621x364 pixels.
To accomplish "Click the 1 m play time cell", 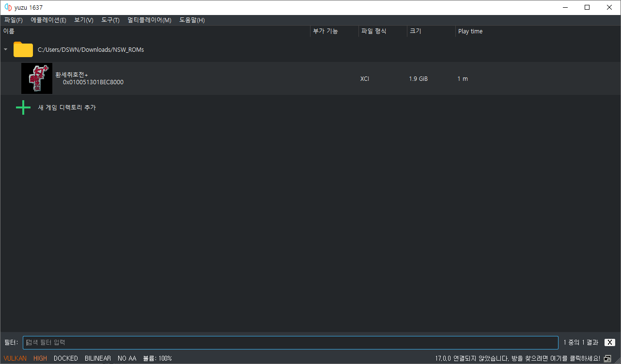I will [x=463, y=78].
